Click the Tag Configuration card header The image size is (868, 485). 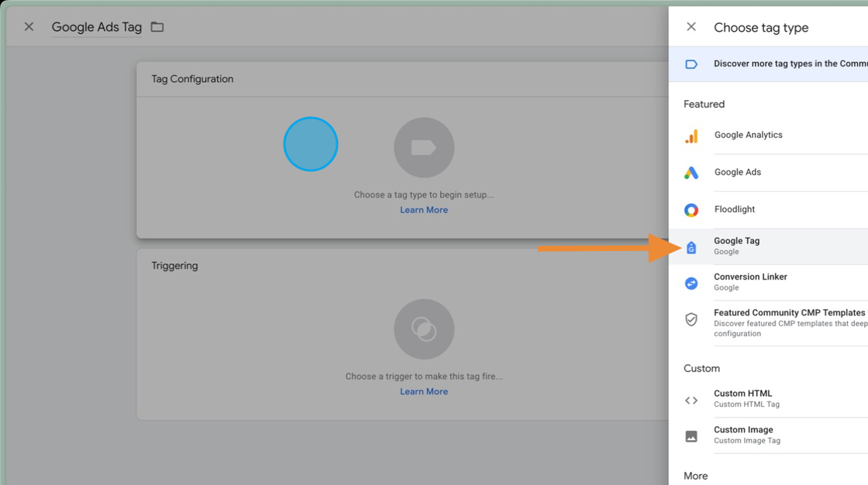[x=191, y=78]
